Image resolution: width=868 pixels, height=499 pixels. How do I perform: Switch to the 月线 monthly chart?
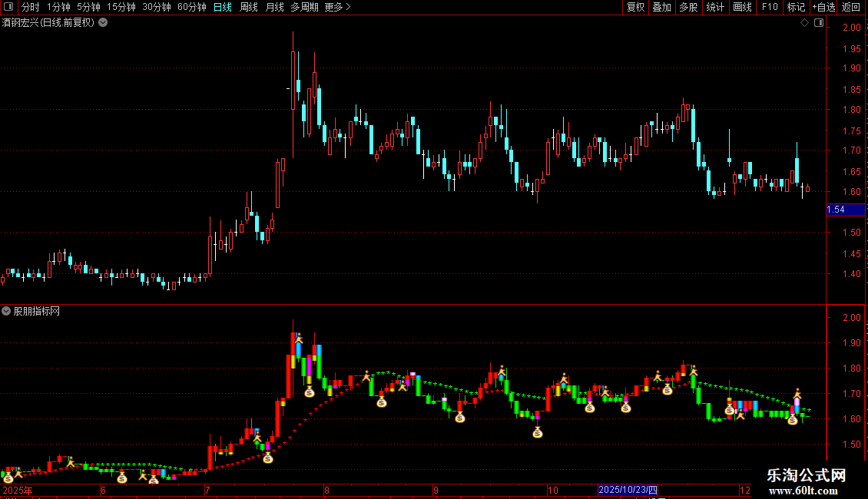(x=274, y=7)
